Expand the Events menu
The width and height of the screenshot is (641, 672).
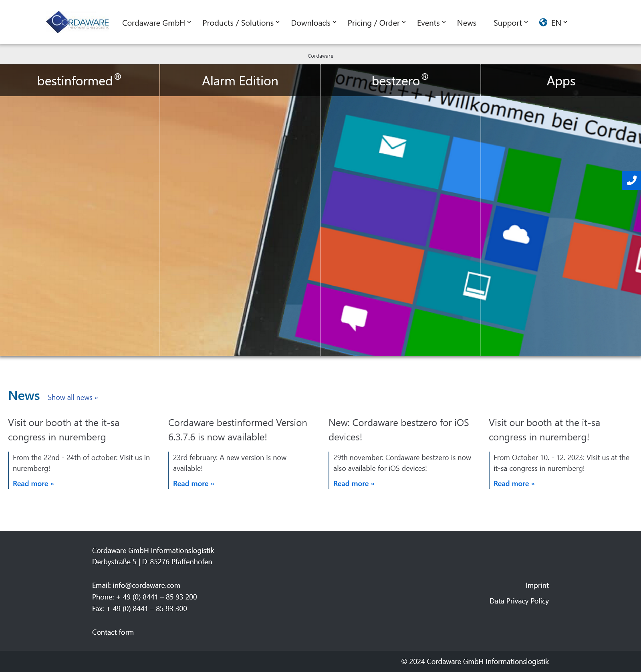pos(431,23)
